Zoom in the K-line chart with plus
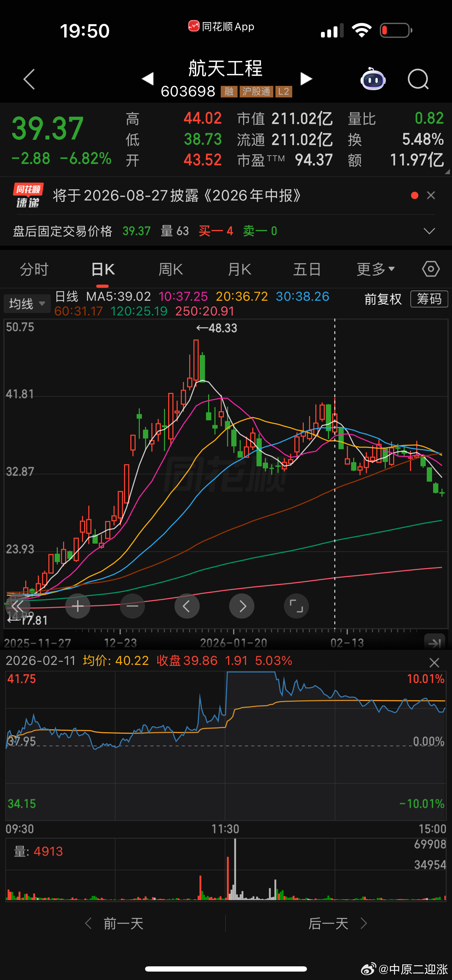The height and width of the screenshot is (980, 452). [x=78, y=606]
